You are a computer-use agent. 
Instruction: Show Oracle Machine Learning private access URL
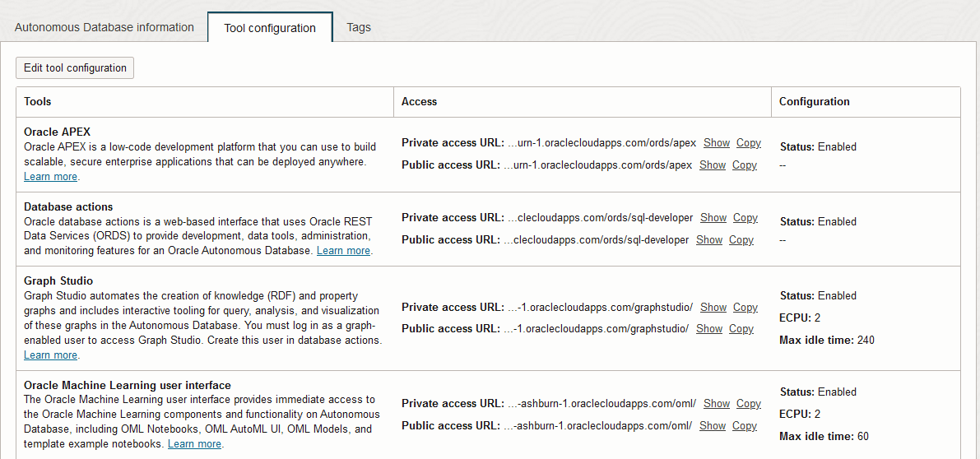pyautogui.click(x=717, y=404)
